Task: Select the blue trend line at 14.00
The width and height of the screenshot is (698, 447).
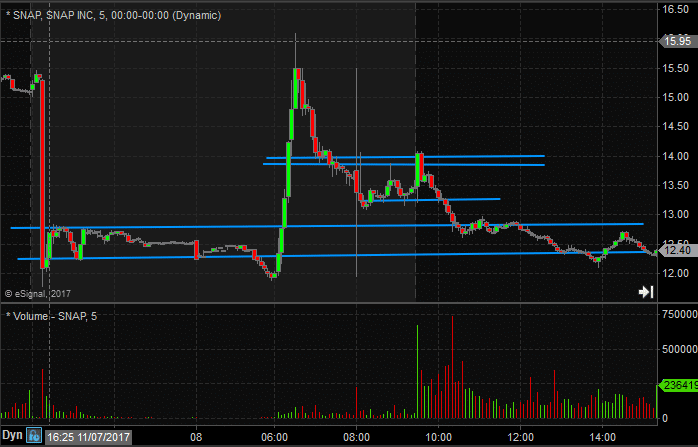Action: (x=406, y=157)
